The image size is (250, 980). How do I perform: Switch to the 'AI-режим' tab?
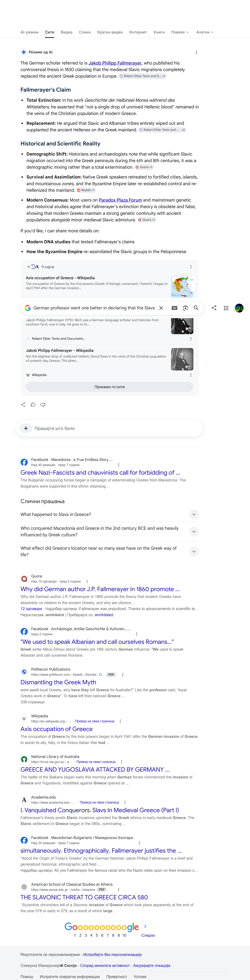click(30, 32)
